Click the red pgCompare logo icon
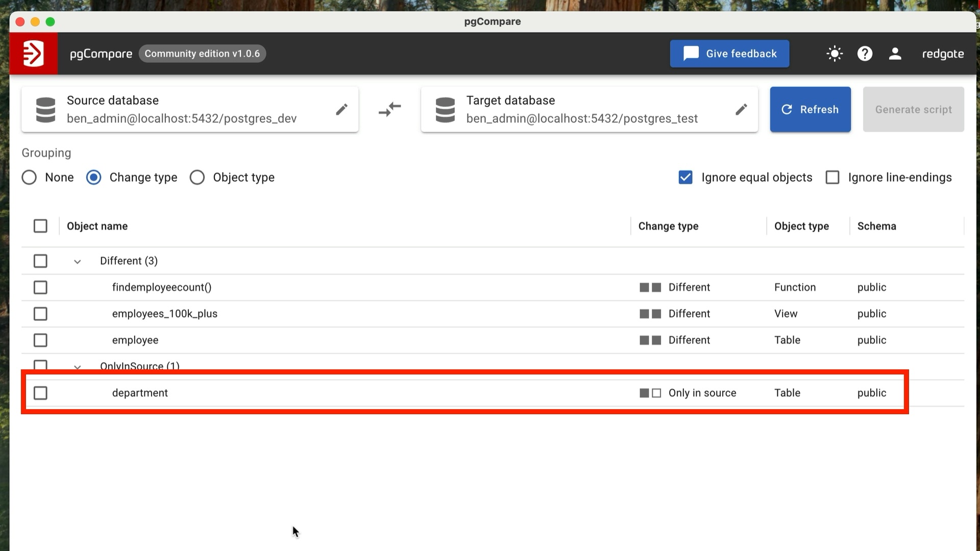The height and width of the screenshot is (551, 980). [34, 54]
